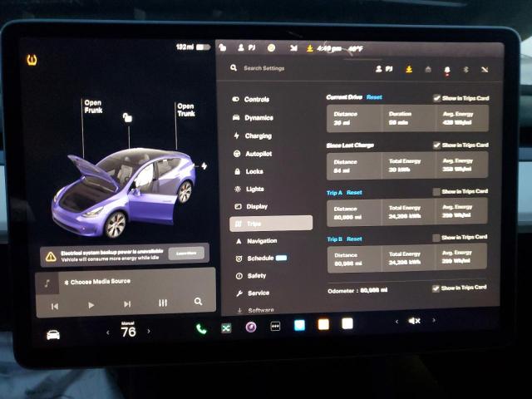Select the Trips menu item
This screenshot has height=399, width=532.
click(271, 224)
